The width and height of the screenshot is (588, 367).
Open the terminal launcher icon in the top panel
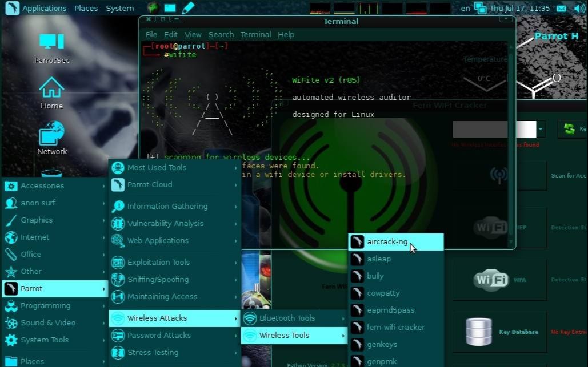(170, 7)
